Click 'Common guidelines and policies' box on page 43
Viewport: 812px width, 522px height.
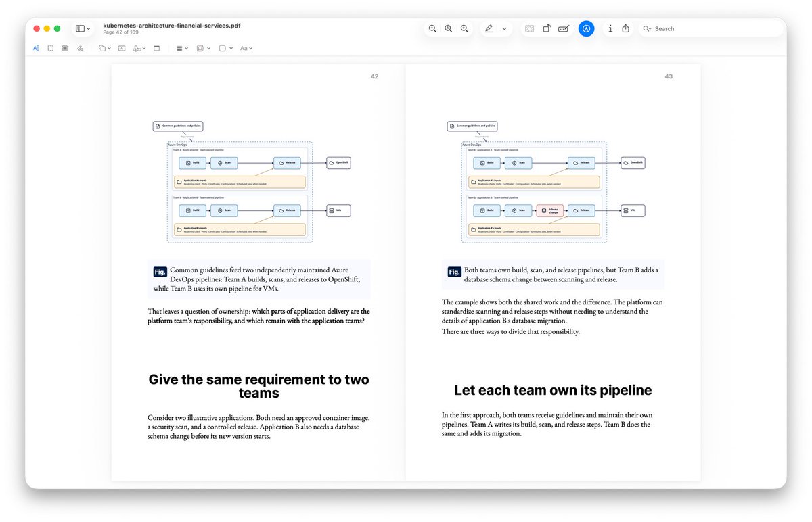click(472, 126)
